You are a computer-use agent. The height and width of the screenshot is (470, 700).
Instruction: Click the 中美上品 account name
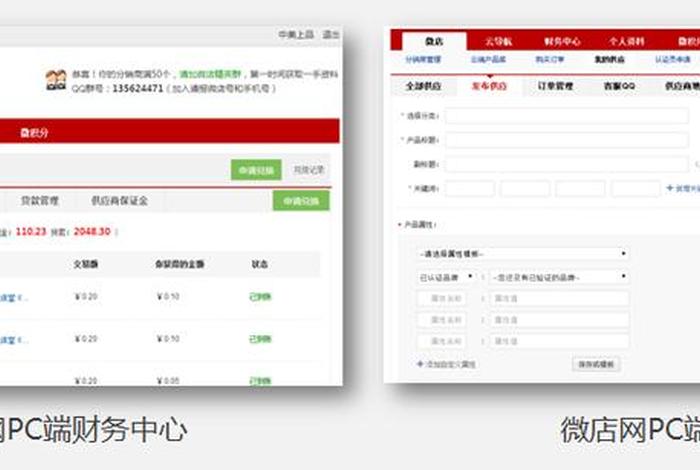296,34
